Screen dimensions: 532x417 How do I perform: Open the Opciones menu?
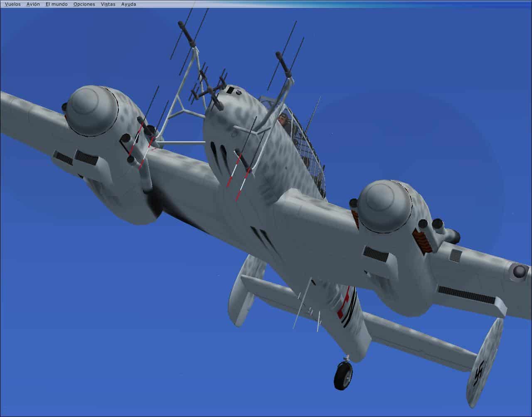pos(84,4)
